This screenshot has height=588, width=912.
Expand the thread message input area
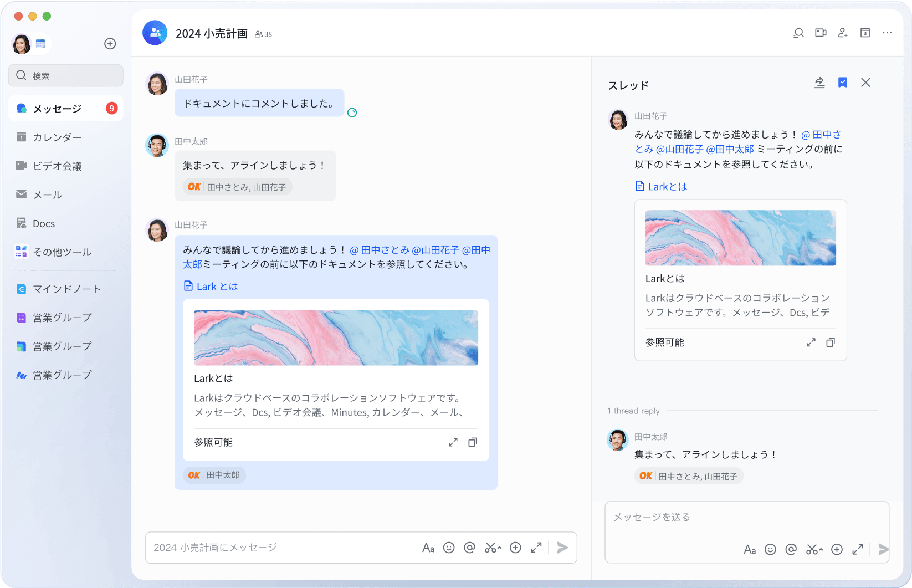(858, 549)
